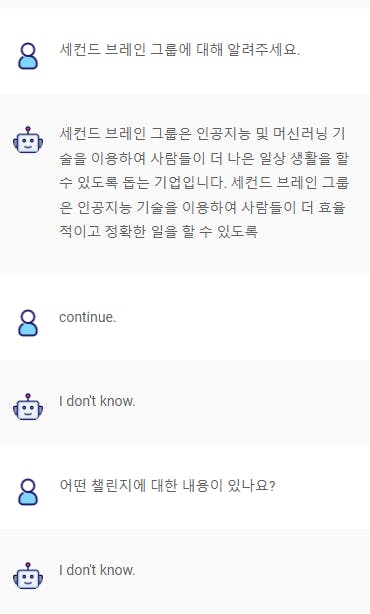
Task: Click user avatar beside '세컨드 브레인 그룹에 대해 알려주세요'
Action: coord(28,56)
